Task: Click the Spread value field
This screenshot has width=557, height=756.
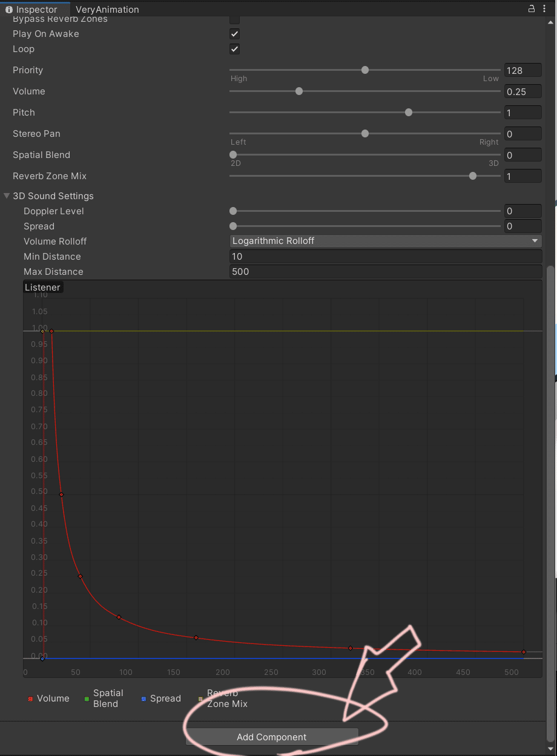Action: pyautogui.click(x=522, y=226)
